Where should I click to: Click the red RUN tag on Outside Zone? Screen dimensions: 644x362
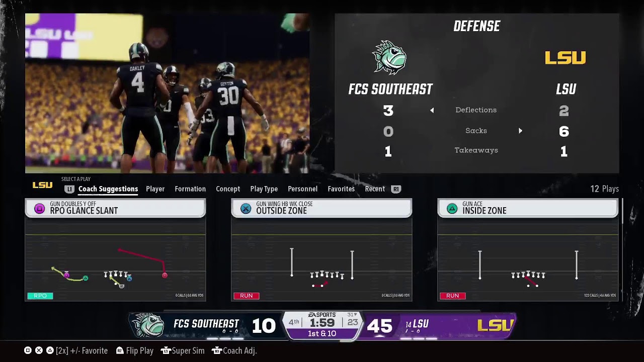(x=247, y=296)
